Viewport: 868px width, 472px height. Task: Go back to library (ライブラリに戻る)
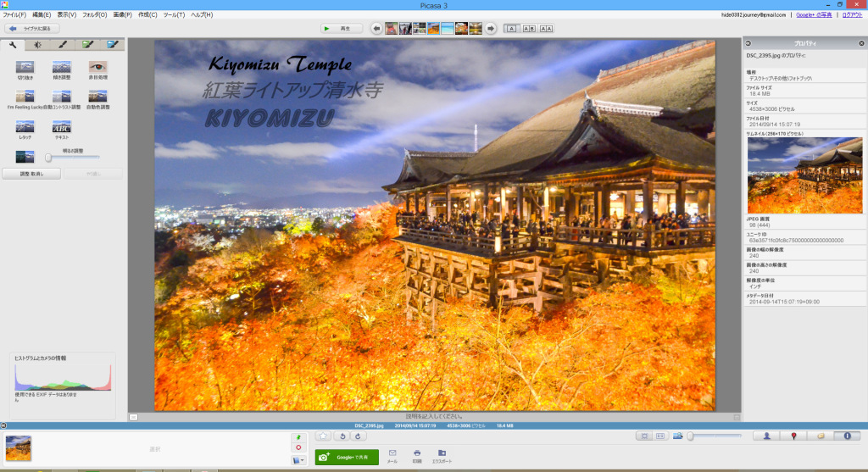coord(32,28)
